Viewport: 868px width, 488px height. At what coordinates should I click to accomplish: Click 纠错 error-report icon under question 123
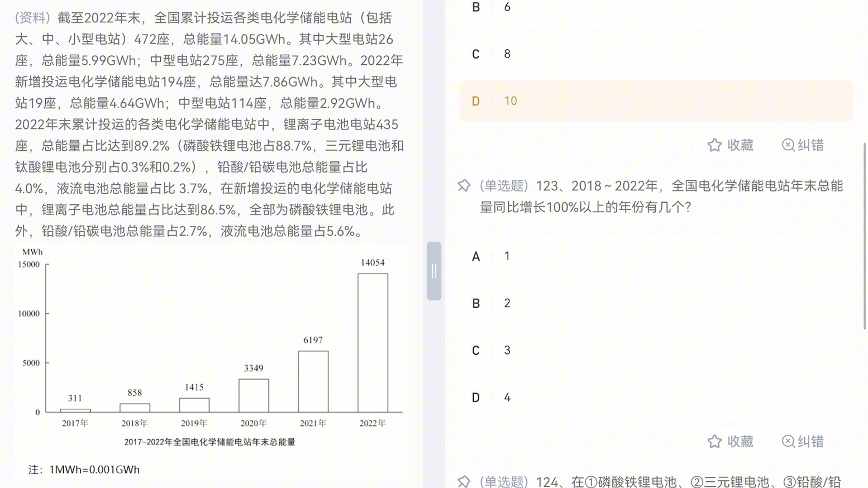tap(788, 442)
